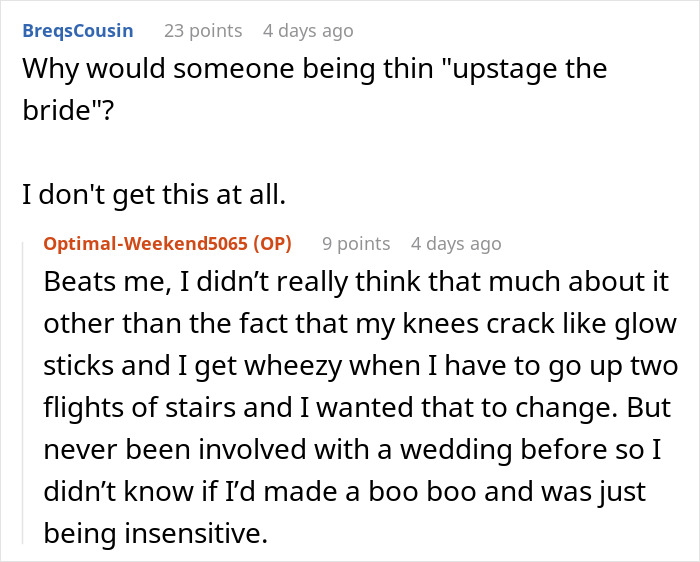
Task: Open BreqsCousin's user profile
Action: click(x=77, y=31)
